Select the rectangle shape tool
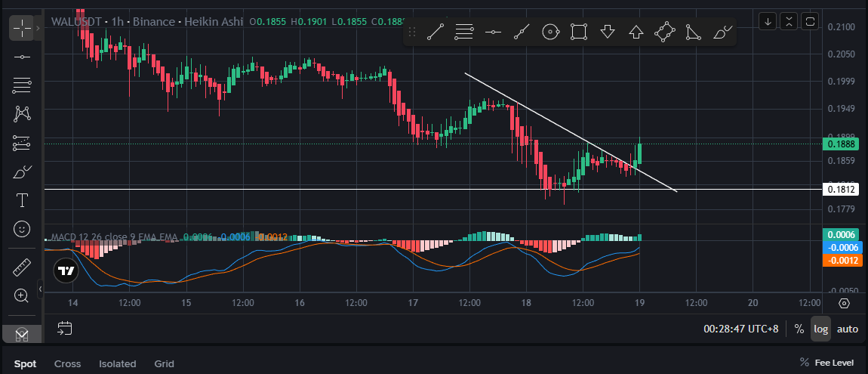The height and width of the screenshot is (374, 868). coord(578,32)
